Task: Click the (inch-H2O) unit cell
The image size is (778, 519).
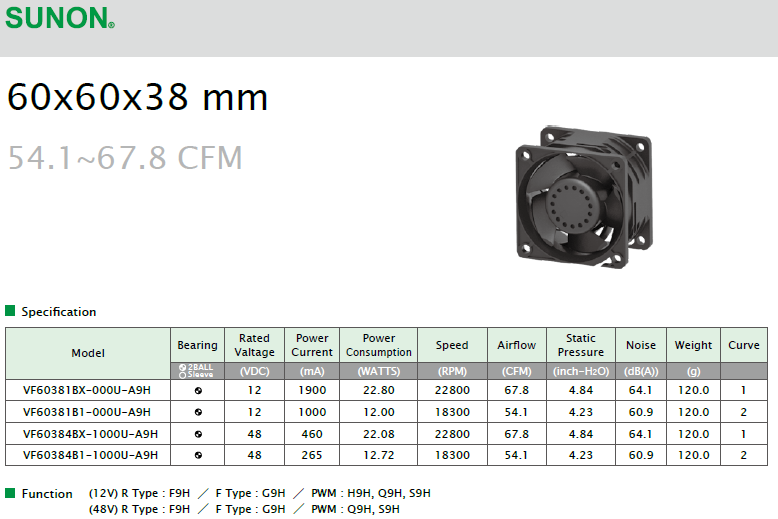Action: pos(581,371)
